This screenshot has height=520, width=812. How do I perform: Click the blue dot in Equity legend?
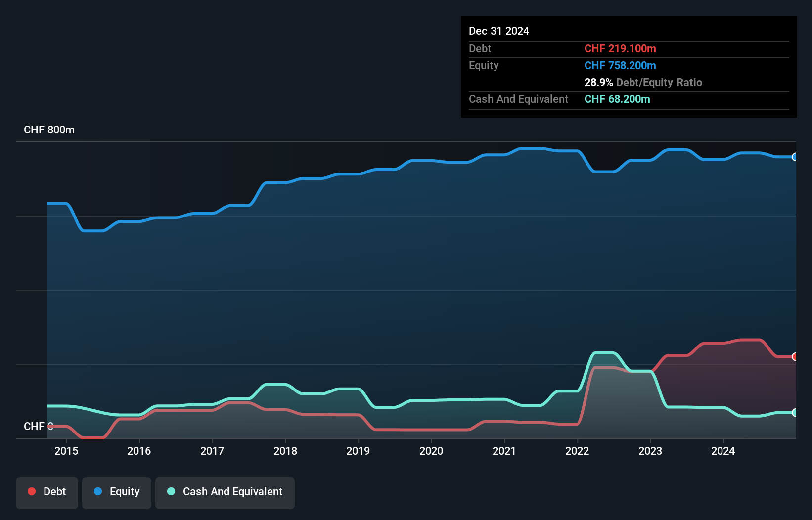point(98,491)
